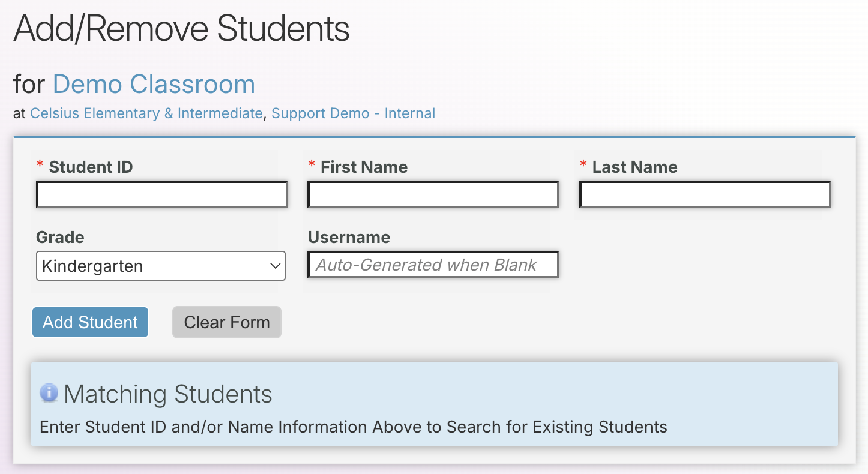Click the red asterisk beside Last Name
The height and width of the screenshot is (474, 868).
[x=583, y=167]
